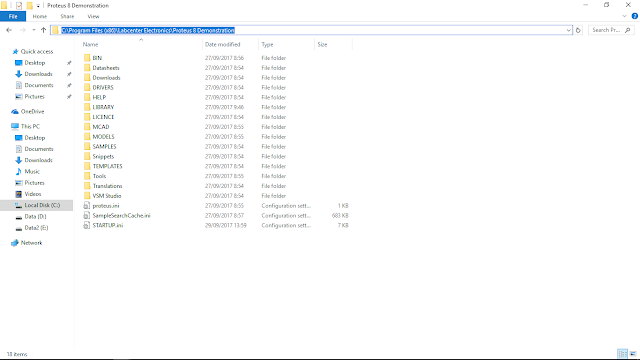Select the STARTUP.ini file icon
The width and height of the screenshot is (640, 360).
[87, 225]
